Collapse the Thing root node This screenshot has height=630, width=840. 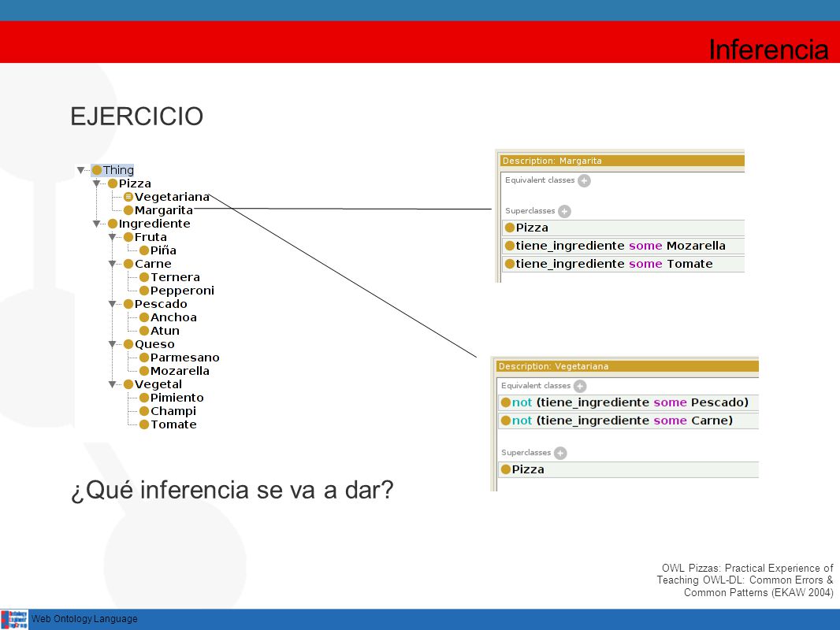pos(80,170)
